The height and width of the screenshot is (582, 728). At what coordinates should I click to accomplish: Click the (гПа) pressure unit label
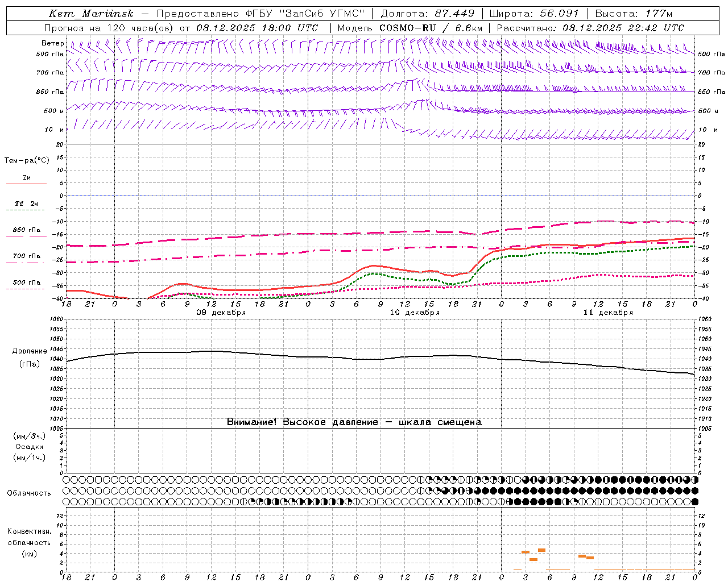click(x=30, y=364)
